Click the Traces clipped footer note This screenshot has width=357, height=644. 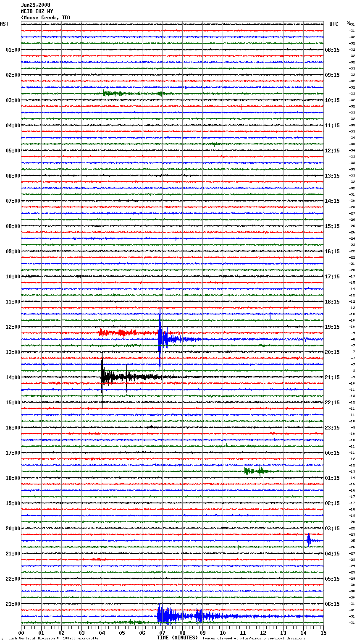[254, 638]
